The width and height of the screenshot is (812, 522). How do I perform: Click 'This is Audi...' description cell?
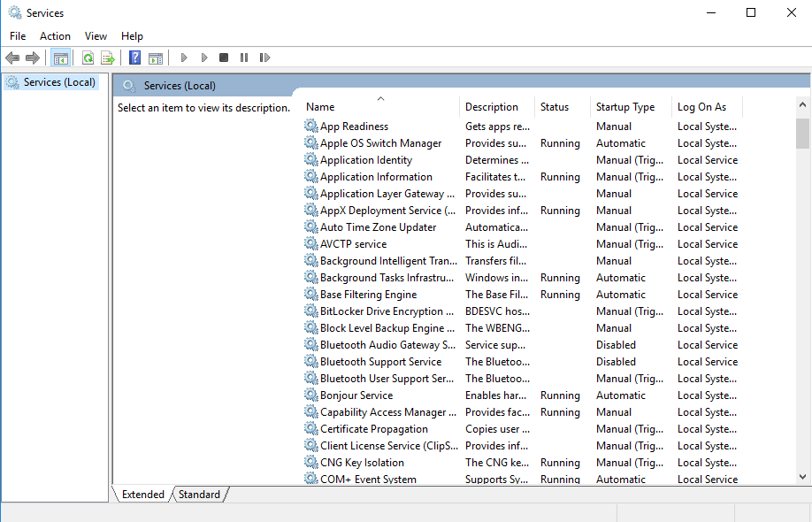click(496, 244)
